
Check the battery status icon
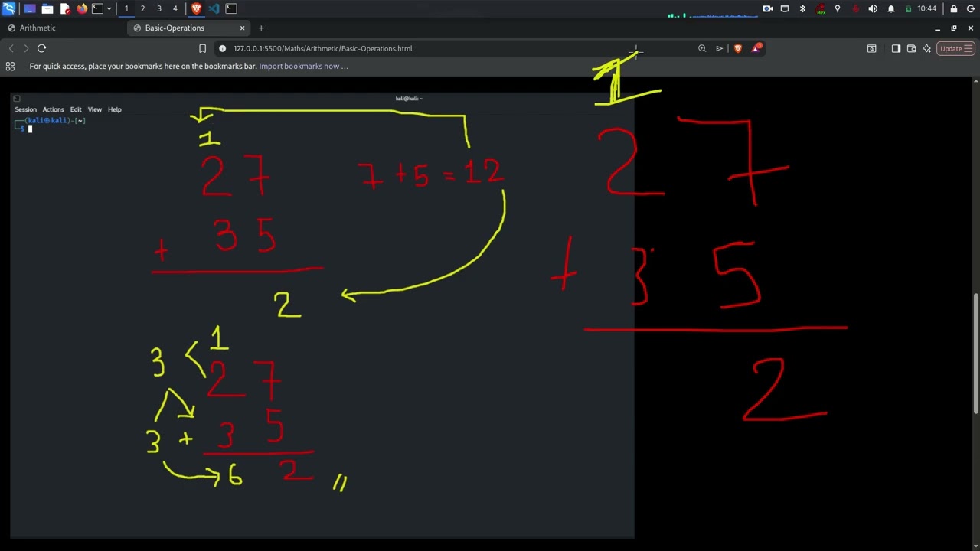click(908, 8)
